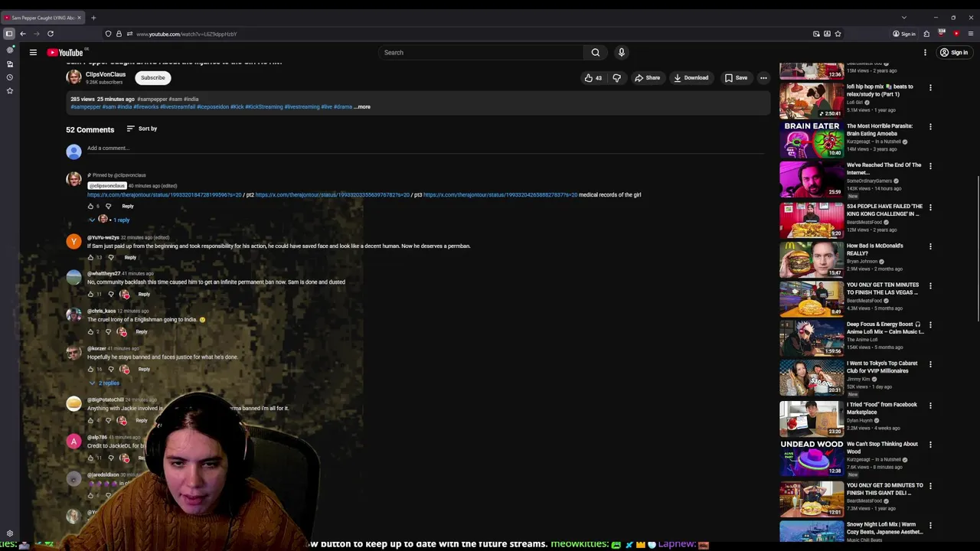Reload the page

[51, 34]
